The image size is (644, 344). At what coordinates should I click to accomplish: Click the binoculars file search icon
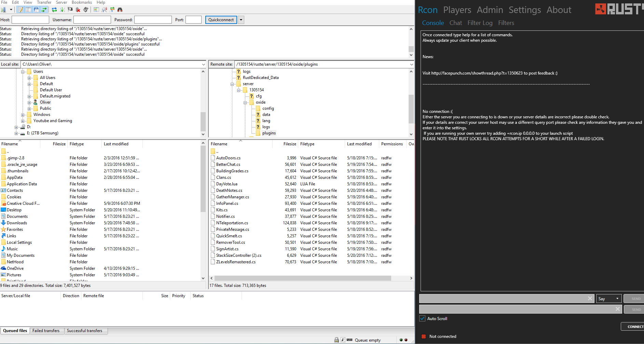[x=120, y=10]
